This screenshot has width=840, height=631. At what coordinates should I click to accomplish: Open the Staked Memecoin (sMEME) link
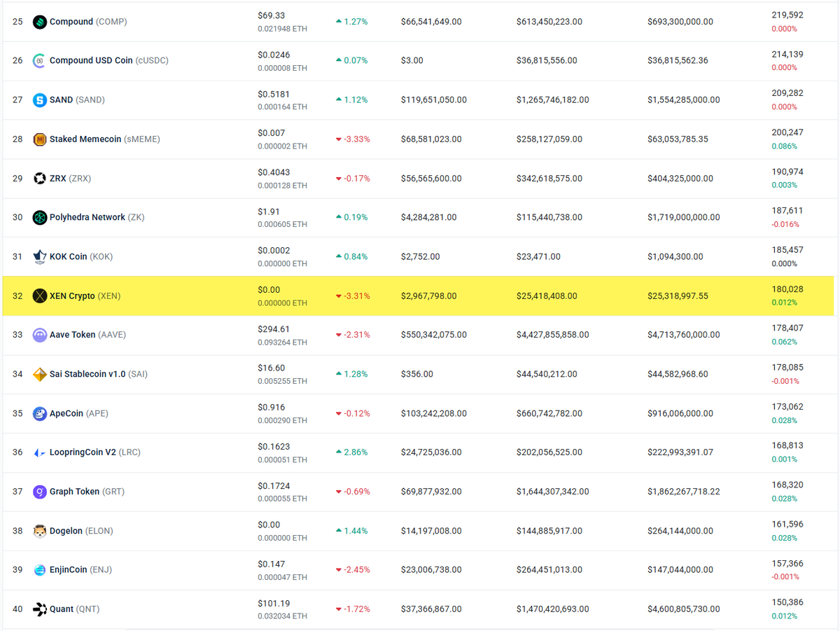pos(105,139)
